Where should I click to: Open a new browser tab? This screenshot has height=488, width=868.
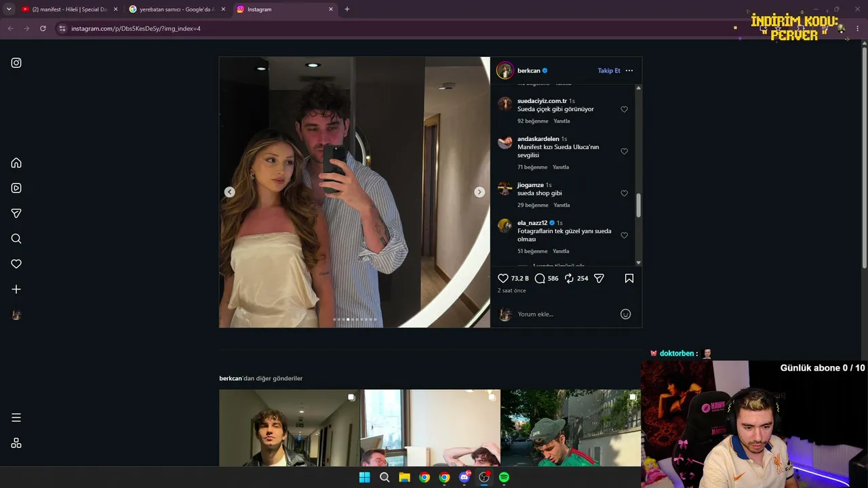pos(347,9)
